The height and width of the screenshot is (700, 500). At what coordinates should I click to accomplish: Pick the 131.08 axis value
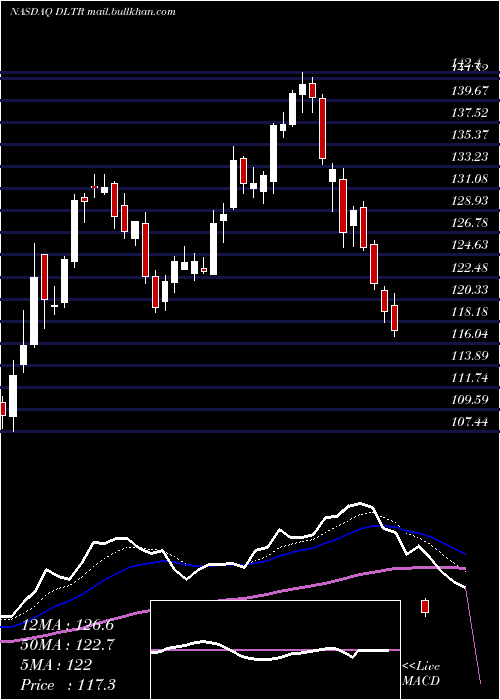click(468, 179)
